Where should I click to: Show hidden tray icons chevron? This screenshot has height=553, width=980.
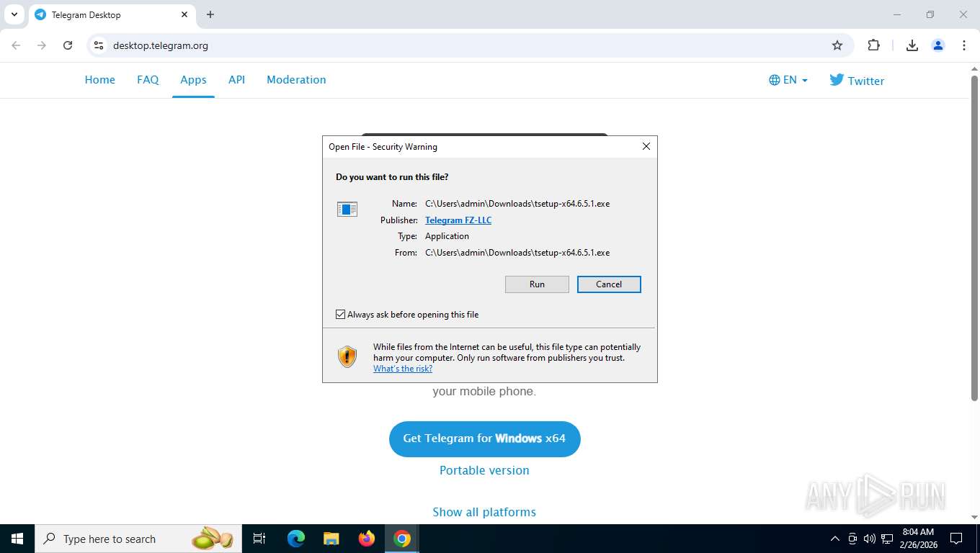coord(835,539)
